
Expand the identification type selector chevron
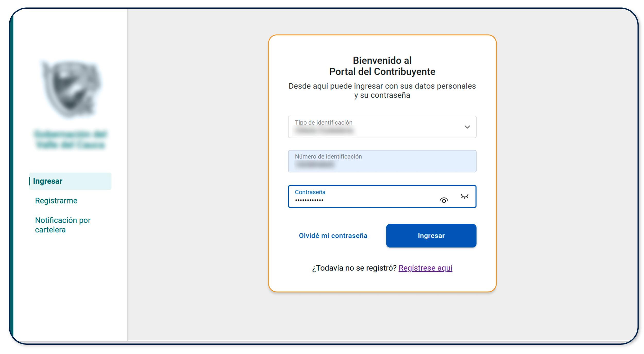[467, 127]
